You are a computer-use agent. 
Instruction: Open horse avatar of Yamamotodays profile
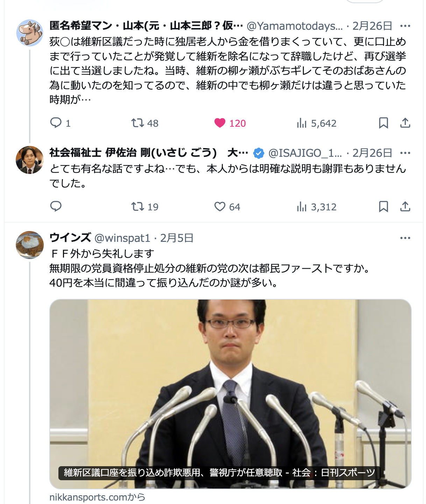(30, 33)
